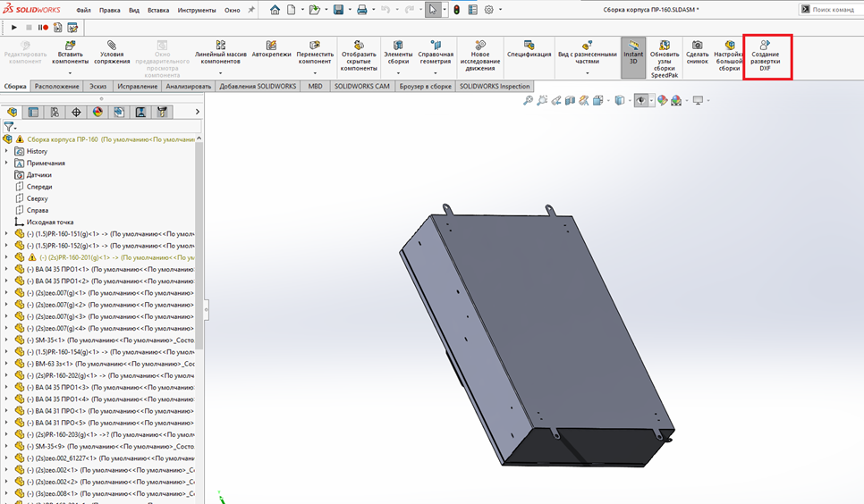Select the SOLIDWORKS Inspection tab

(x=495, y=87)
